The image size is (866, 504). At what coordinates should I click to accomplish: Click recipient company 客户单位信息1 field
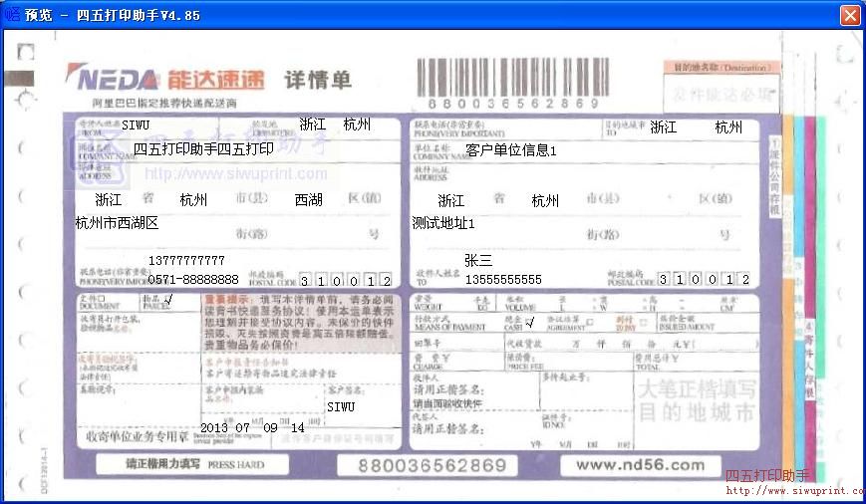pyautogui.click(x=511, y=150)
